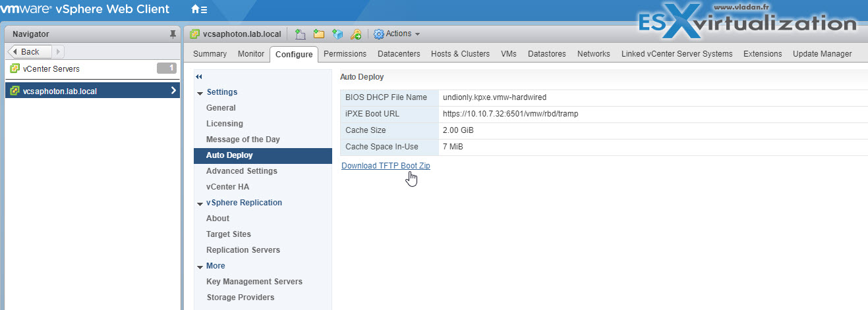Screen dimensions: 868x310
Task: Click the Cache Size value 2.00 GiB
Action: (x=458, y=130)
